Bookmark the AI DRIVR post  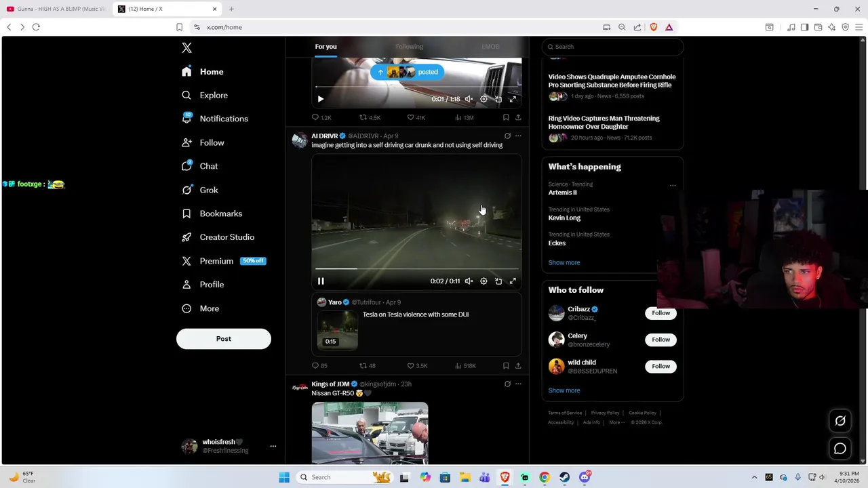506,366
